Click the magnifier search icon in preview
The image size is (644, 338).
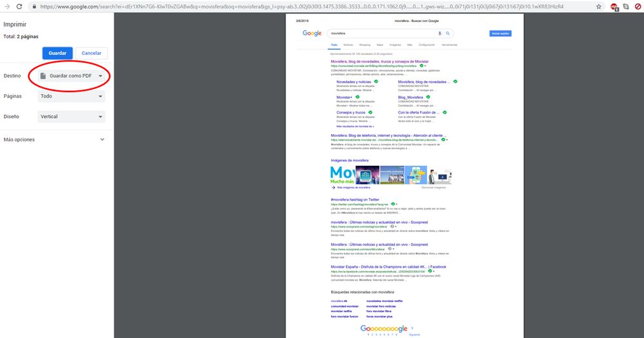[x=448, y=34]
